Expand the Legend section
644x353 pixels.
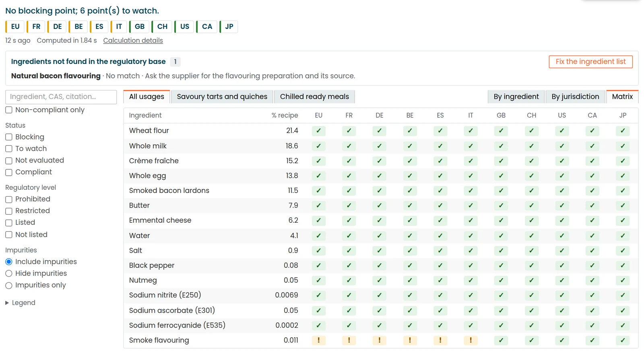tap(20, 303)
